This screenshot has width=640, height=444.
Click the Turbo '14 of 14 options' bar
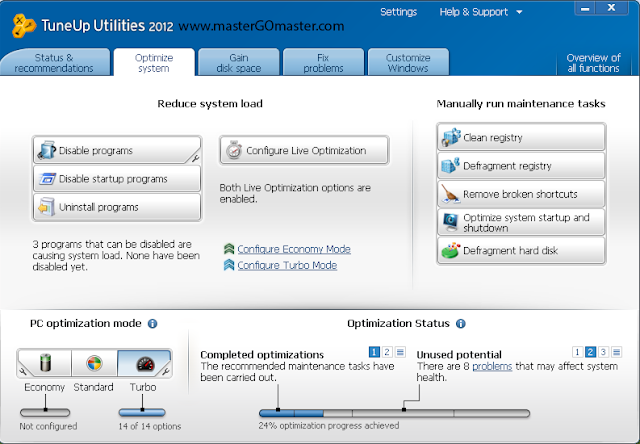click(142, 413)
